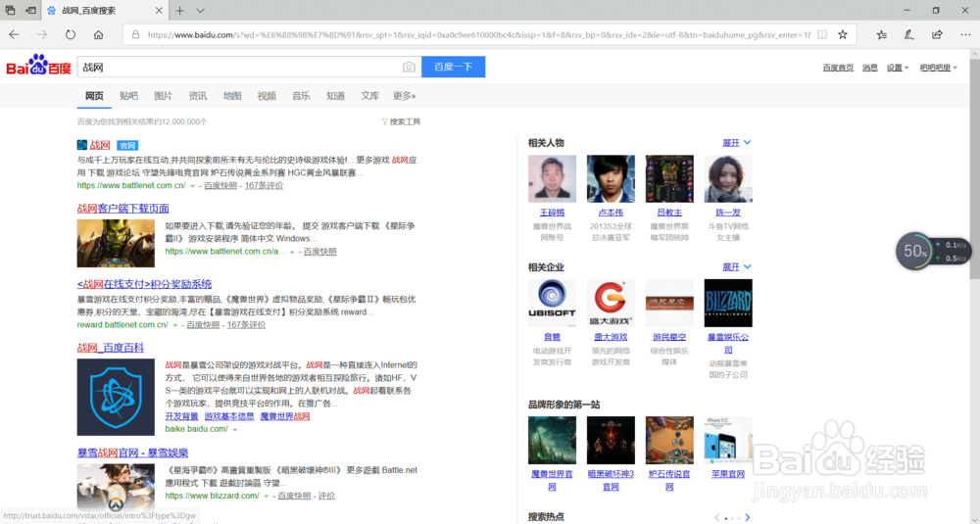Open the 战网_百度百科 result
Viewport: 980px width, 524px height.
pos(111,348)
